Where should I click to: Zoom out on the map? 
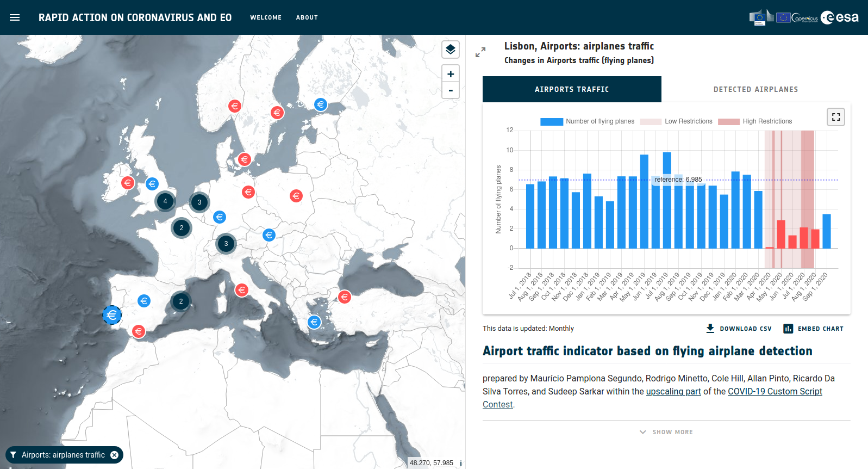pyautogui.click(x=450, y=90)
